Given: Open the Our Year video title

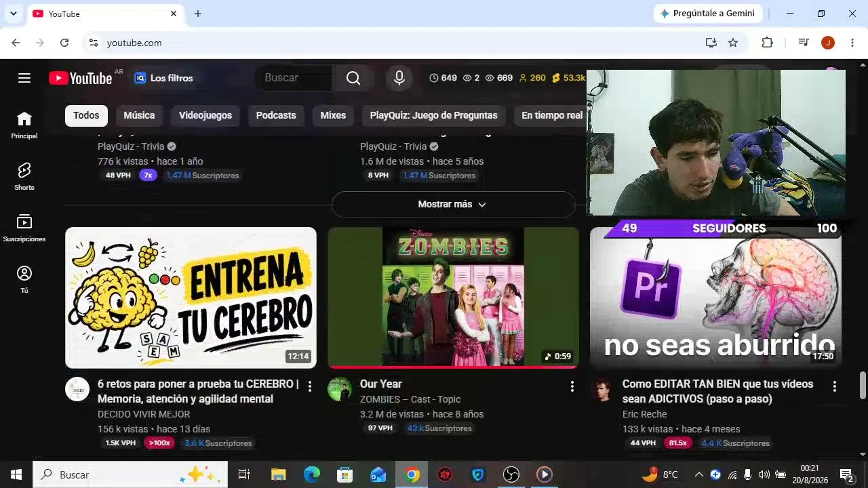Looking at the screenshot, I should point(381,384).
